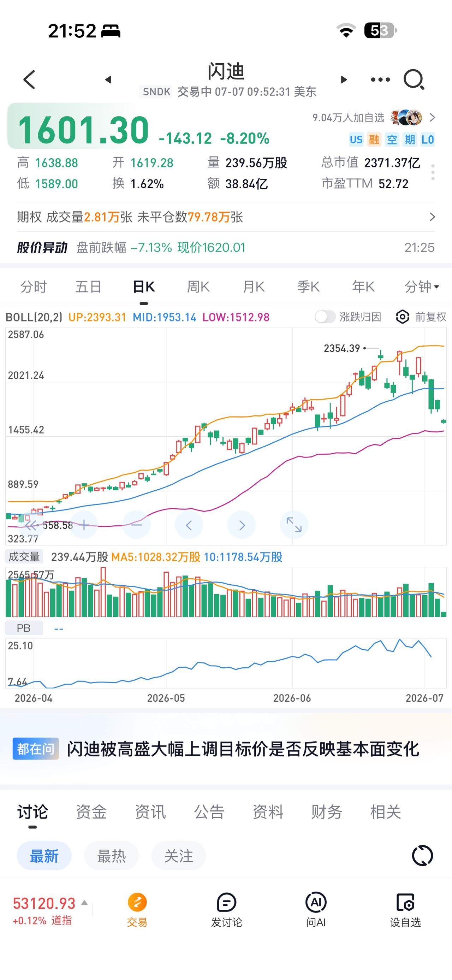
Task: Expand index ticker with up triangle
Action: point(85,903)
